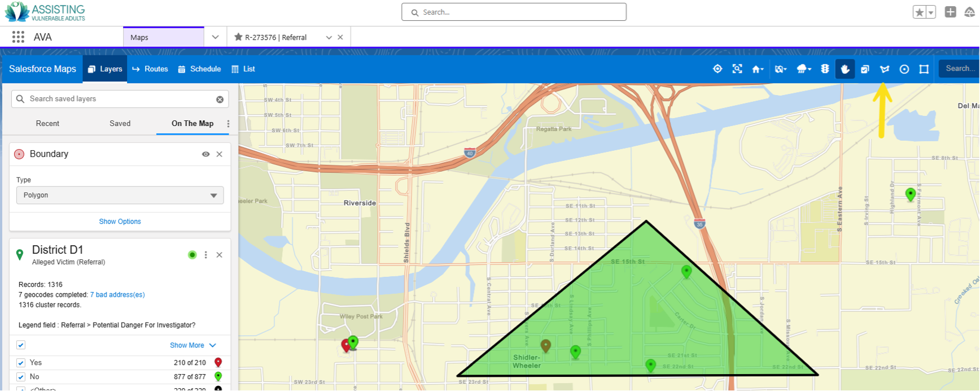980x391 pixels.
Task: Click the global actions plus icon
Action: (951, 12)
